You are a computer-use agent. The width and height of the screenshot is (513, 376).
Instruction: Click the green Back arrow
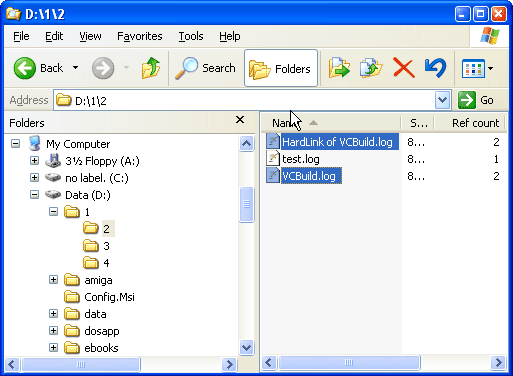click(25, 68)
